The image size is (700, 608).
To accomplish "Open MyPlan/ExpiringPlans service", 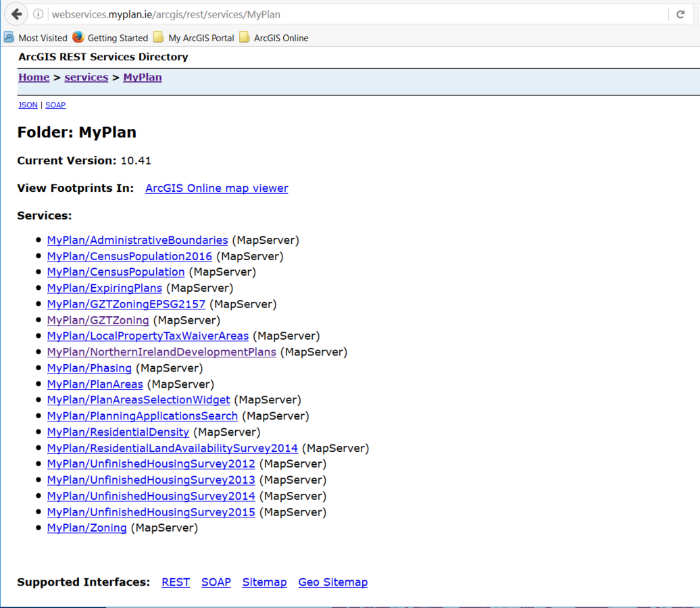I will (105, 288).
